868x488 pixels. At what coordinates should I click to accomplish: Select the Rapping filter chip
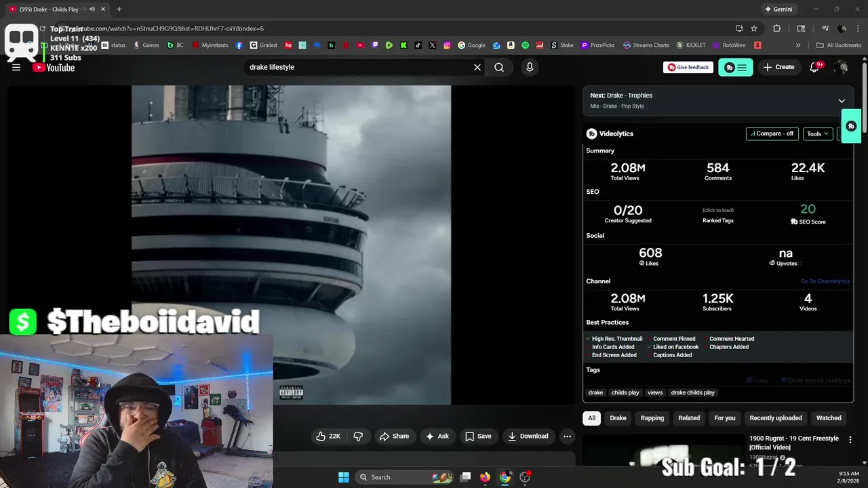(x=652, y=418)
